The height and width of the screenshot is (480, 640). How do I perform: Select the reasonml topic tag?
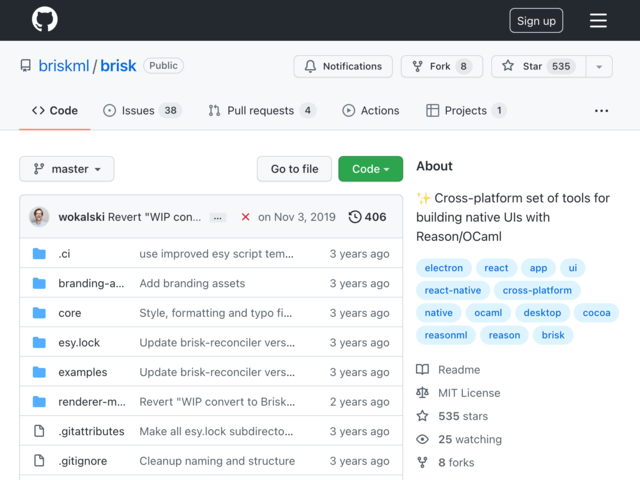(x=446, y=335)
